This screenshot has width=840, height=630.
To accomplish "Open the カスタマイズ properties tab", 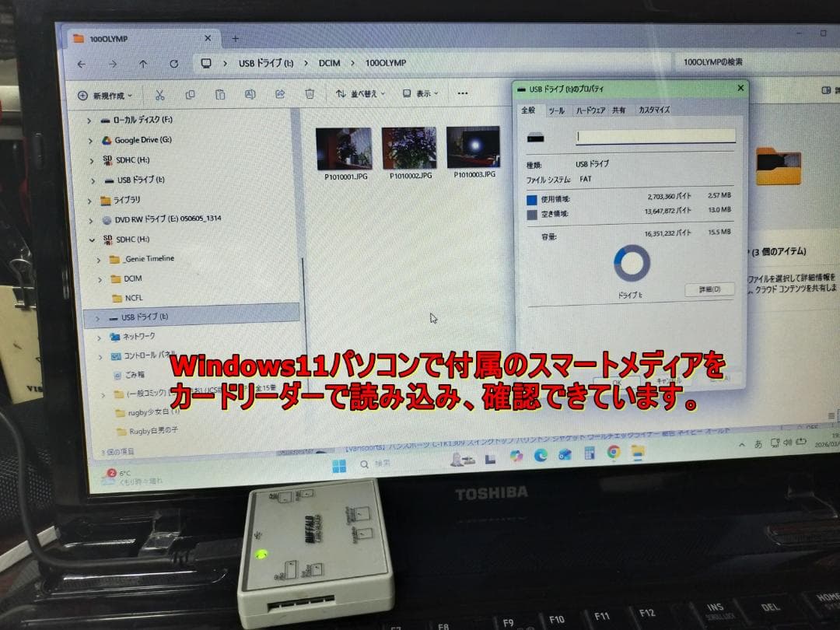I will point(654,110).
